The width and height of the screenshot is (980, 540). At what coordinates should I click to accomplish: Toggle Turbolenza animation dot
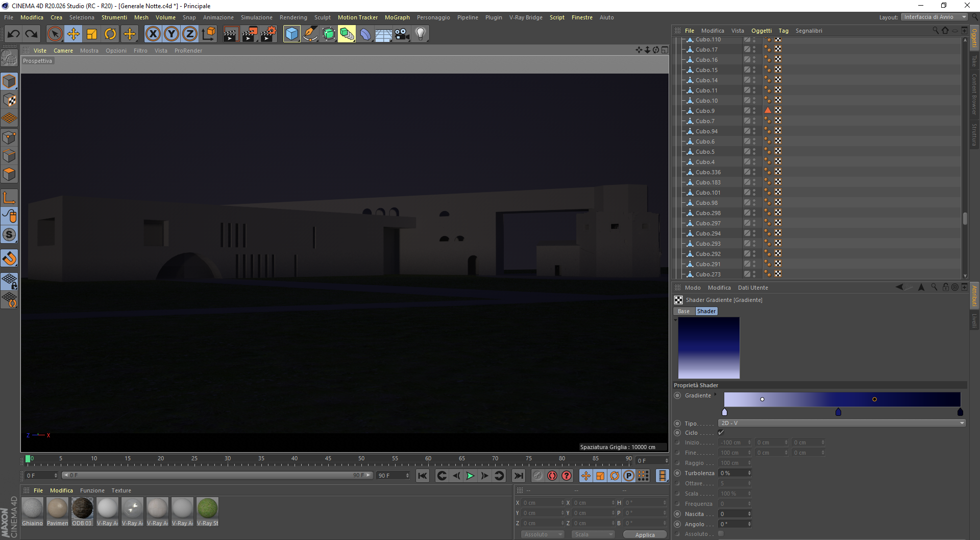(678, 473)
